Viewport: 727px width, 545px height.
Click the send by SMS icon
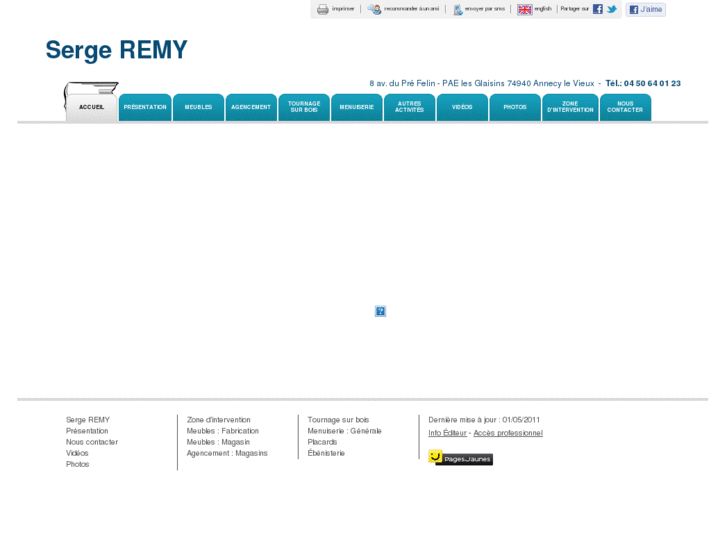click(458, 9)
